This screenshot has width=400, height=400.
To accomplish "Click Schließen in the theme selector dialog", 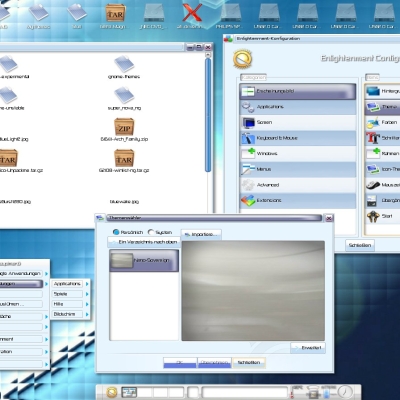I will point(249,363).
